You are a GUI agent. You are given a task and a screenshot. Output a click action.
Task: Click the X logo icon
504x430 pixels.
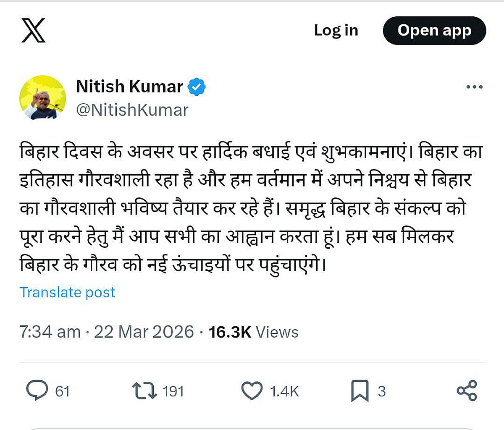[x=34, y=31]
